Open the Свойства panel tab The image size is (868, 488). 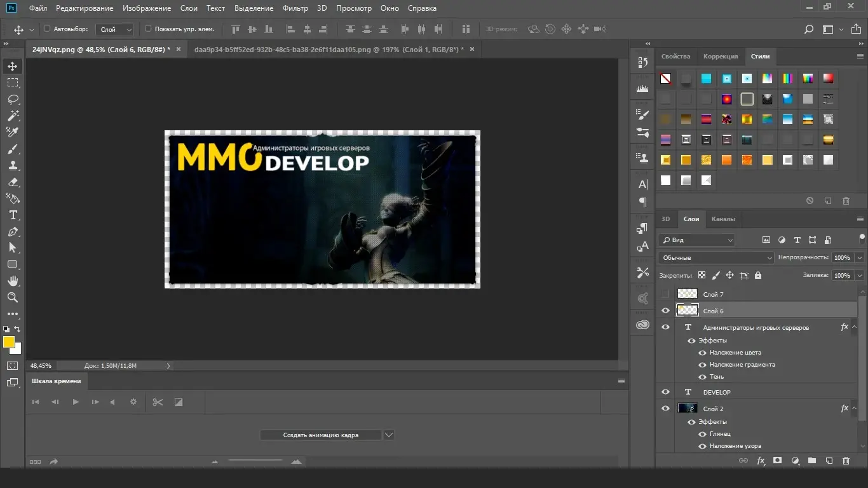675,56
